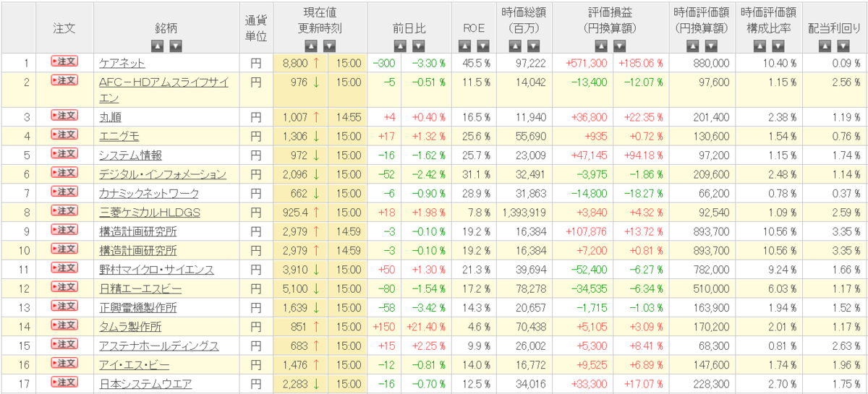
Task: Click the 注文 button in row 9
Action: coord(64,229)
